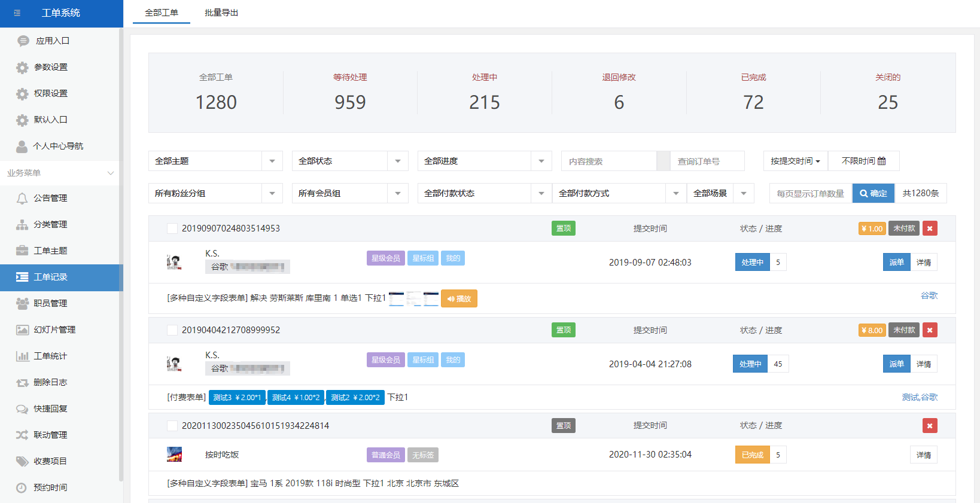Play audio attachment via 播放 button
This screenshot has height=503, width=980.
(x=459, y=298)
